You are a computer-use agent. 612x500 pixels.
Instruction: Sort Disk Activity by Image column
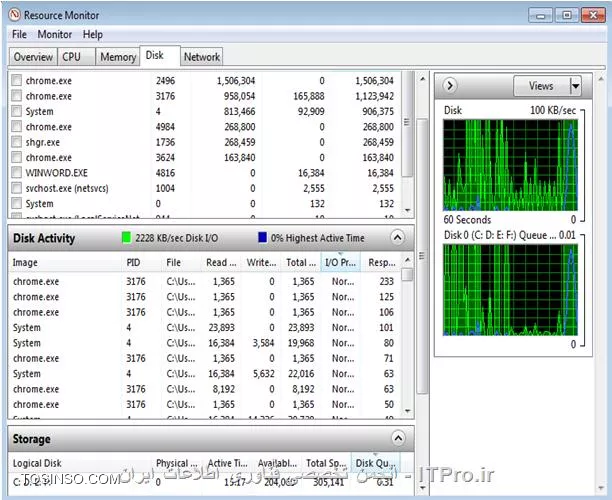65,262
